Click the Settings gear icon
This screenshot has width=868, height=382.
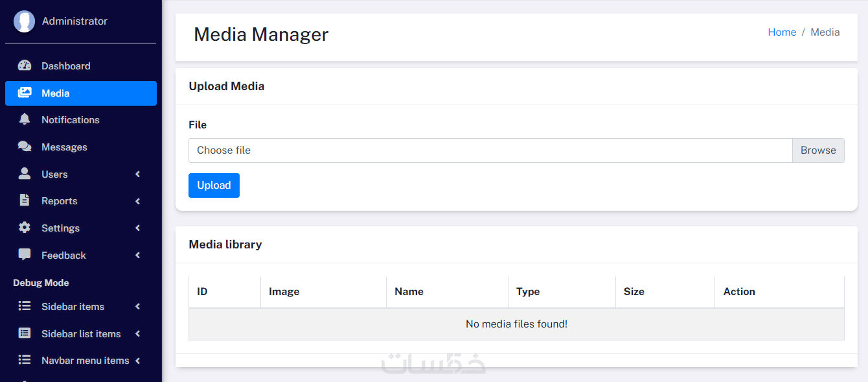coord(25,228)
